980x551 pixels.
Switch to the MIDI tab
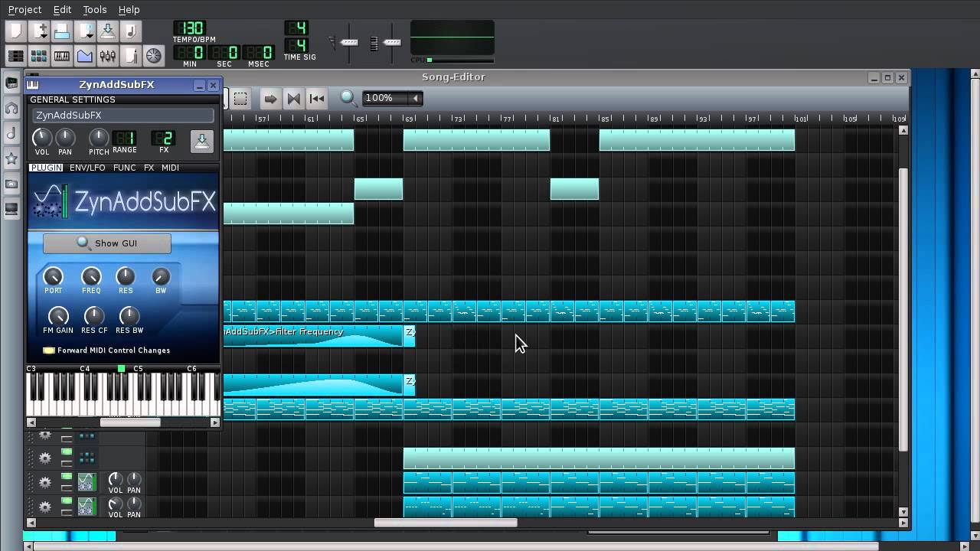(x=170, y=168)
